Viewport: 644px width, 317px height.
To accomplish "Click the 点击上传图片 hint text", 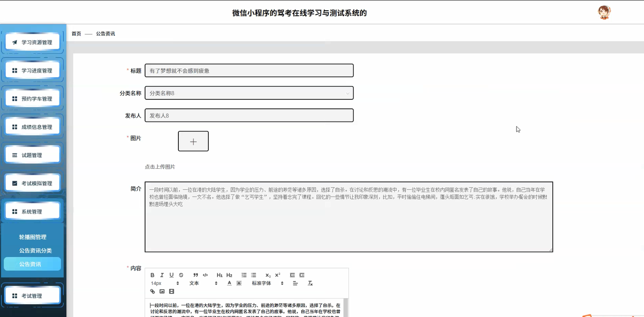I will pyautogui.click(x=160, y=167).
